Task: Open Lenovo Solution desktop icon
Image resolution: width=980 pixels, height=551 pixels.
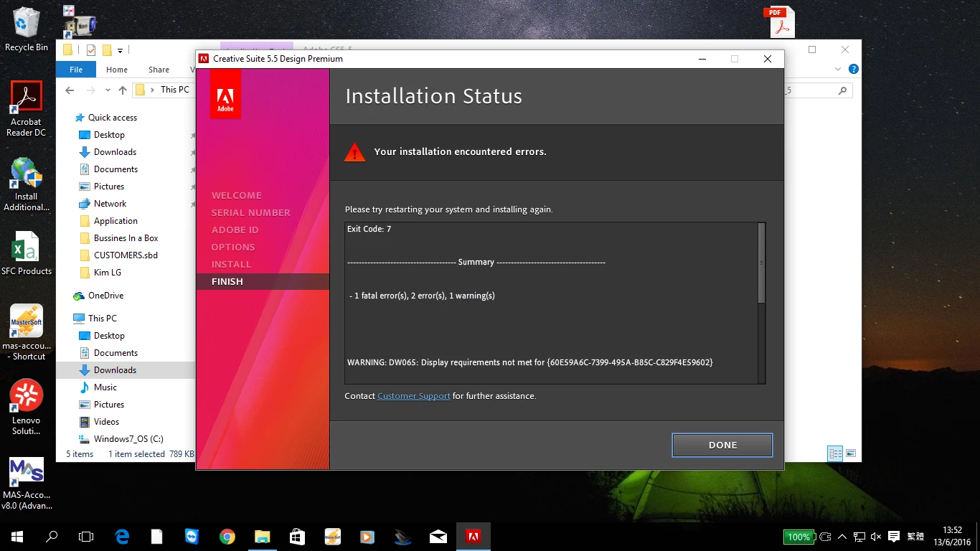Action: 27,408
